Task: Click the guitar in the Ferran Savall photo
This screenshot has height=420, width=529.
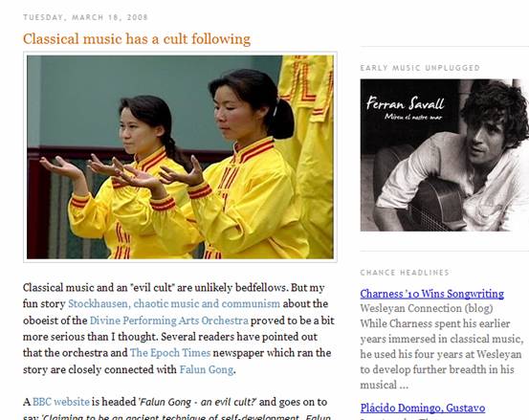Action: 435,205
